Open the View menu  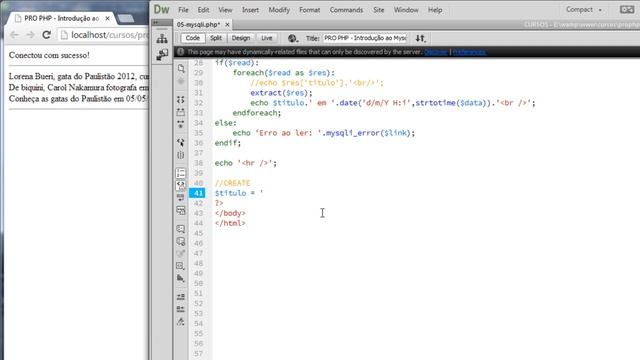(225, 10)
